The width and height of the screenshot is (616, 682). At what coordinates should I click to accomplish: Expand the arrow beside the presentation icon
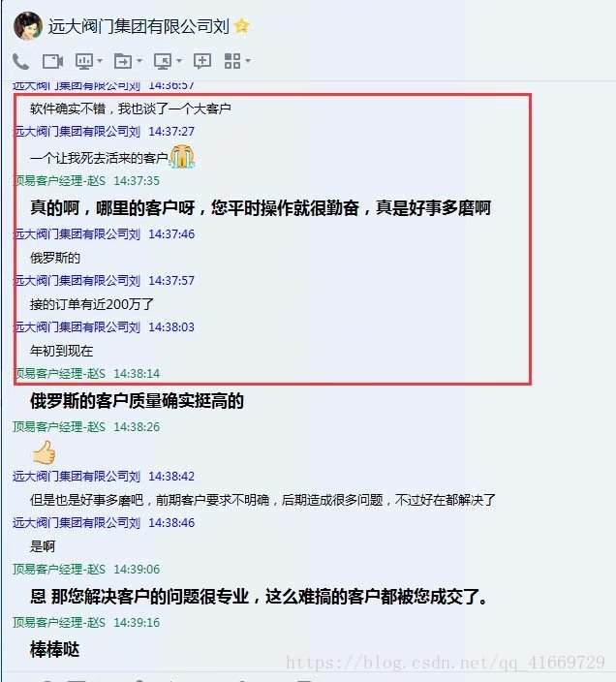click(100, 61)
